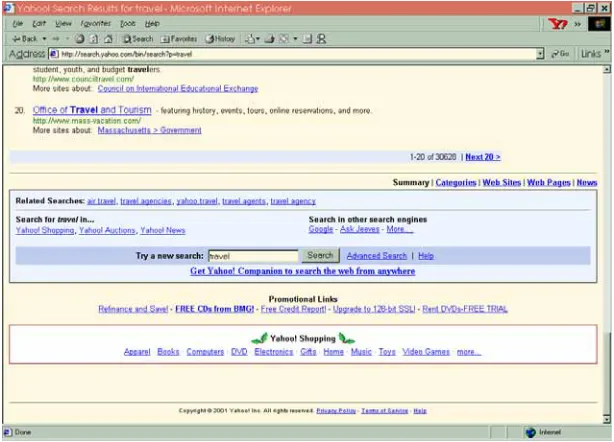614x442 pixels.
Task: Open the Search pane toolbar button
Action: (x=138, y=39)
